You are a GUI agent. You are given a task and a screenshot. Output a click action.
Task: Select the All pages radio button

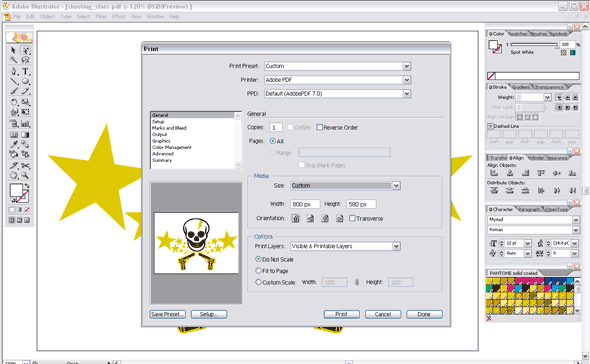coord(272,141)
